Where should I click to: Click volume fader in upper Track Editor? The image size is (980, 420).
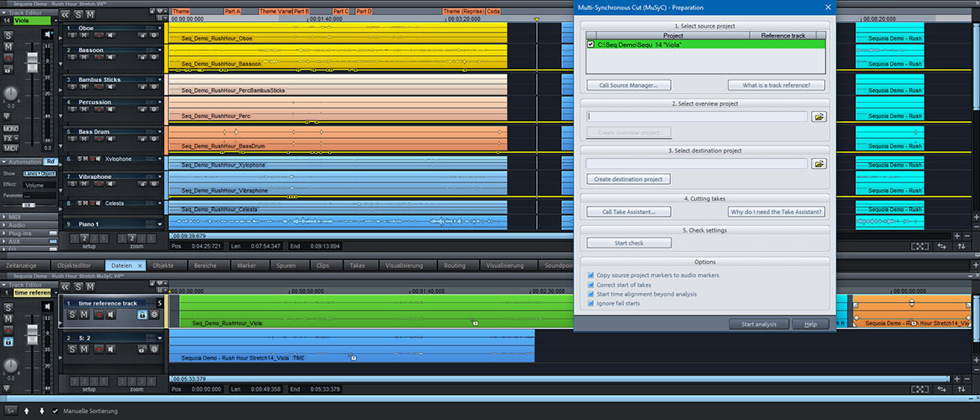(x=33, y=63)
